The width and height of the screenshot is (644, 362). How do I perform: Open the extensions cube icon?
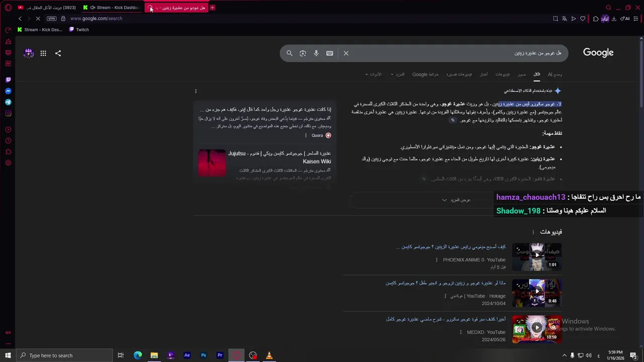click(596, 19)
